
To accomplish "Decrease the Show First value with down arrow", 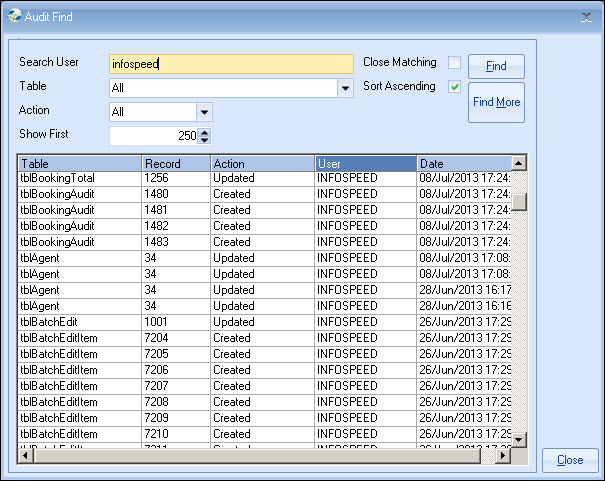I will [205, 140].
